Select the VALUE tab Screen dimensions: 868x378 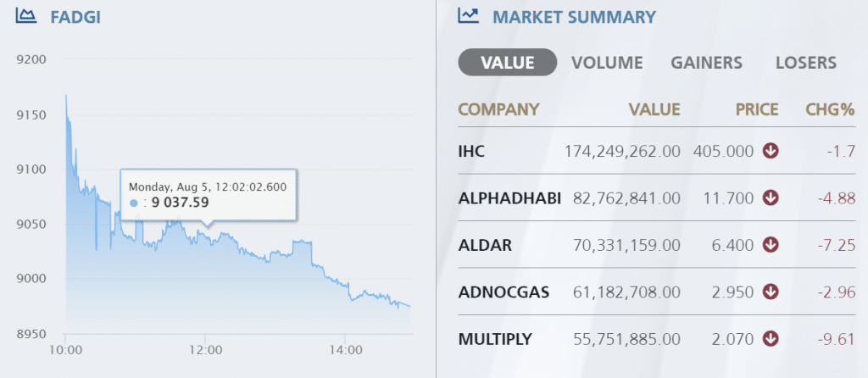click(507, 63)
